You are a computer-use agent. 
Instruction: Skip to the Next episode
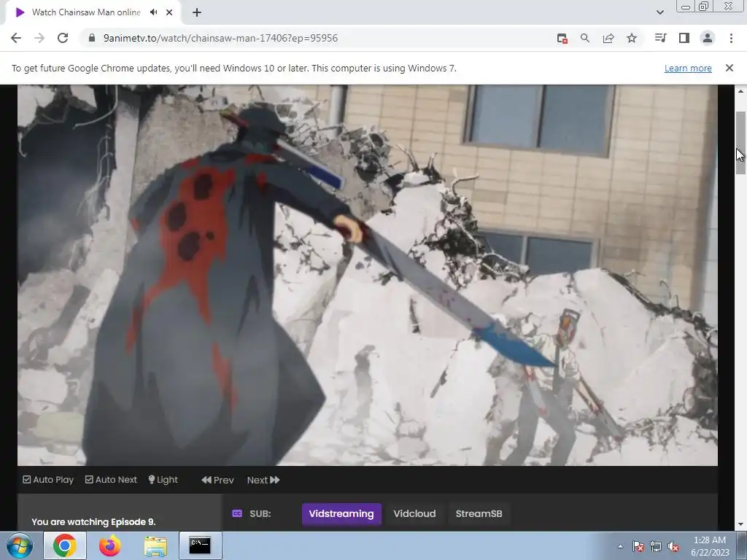(263, 480)
